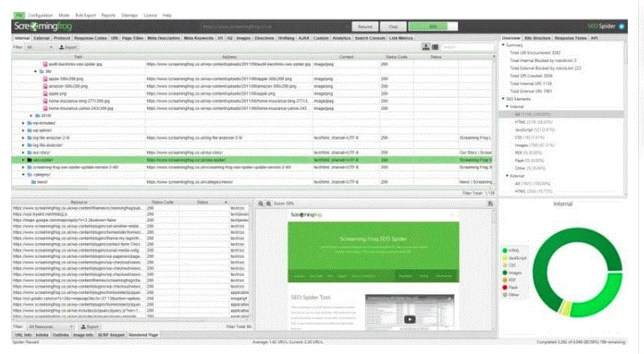Screen dimensions: 644x354
Task: Click the PDF orange legend swatch
Action: click(505, 280)
